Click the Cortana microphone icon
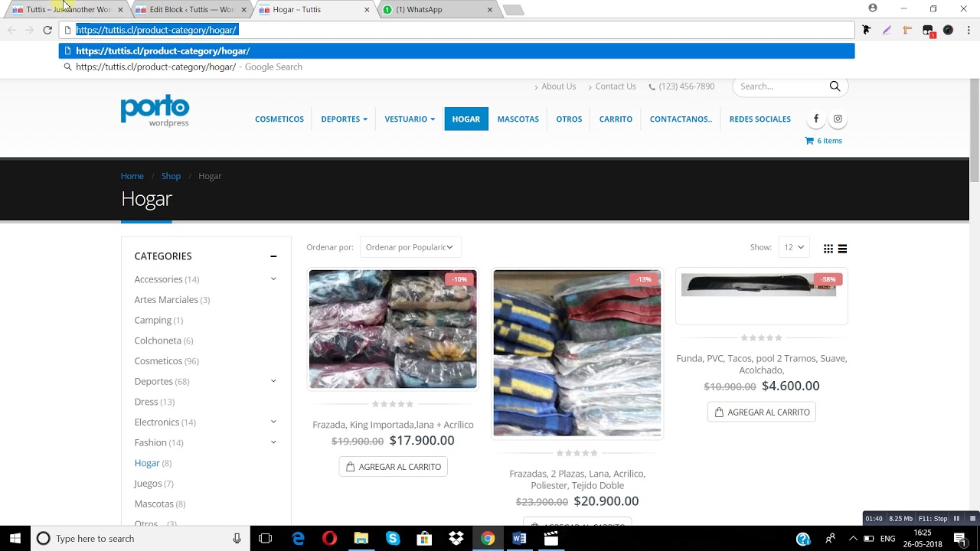The width and height of the screenshot is (980, 551). [237, 539]
